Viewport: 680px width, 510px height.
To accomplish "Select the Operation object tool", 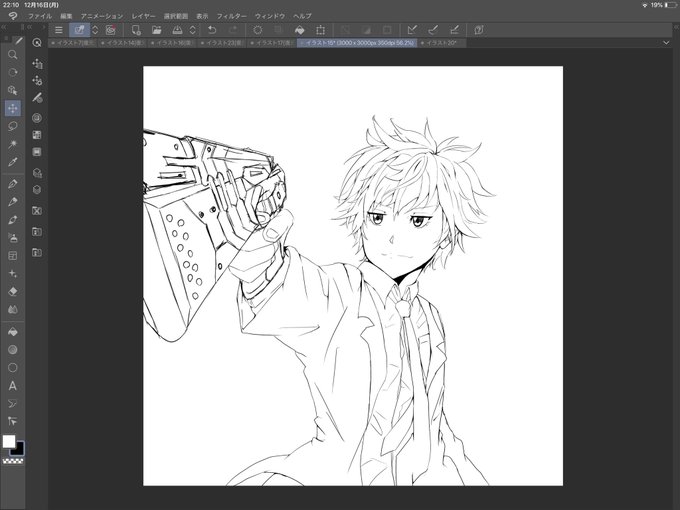I will point(13,90).
